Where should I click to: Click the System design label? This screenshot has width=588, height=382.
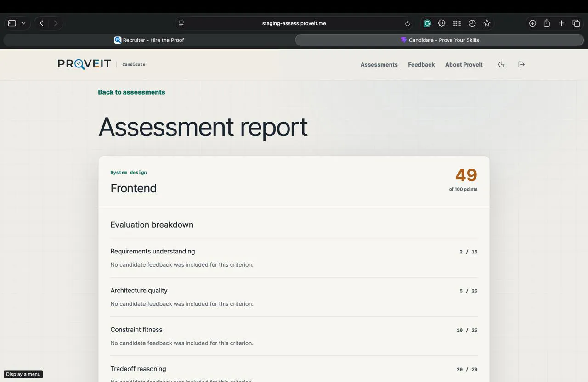click(129, 173)
